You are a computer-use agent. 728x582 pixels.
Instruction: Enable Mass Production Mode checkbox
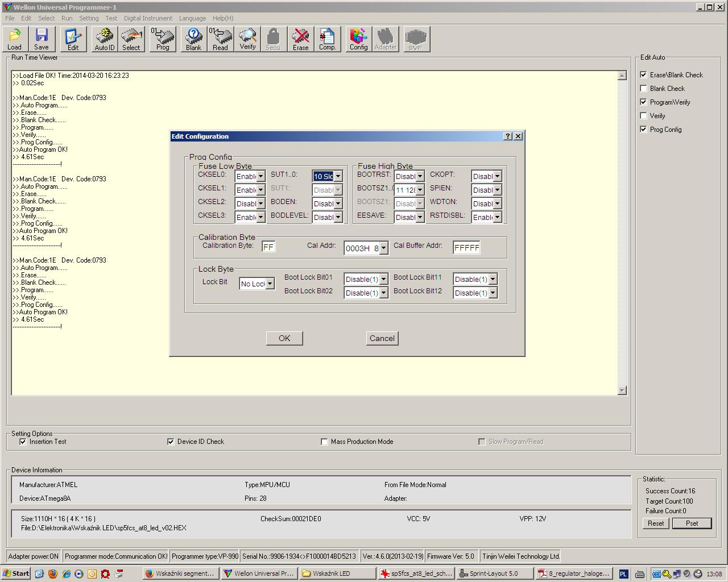324,442
